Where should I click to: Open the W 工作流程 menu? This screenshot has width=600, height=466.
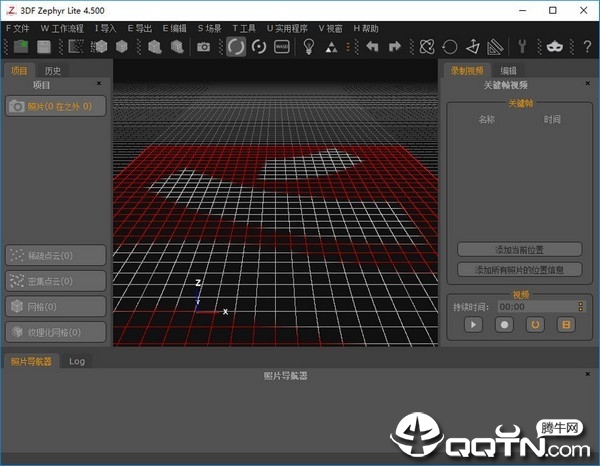tap(62, 28)
